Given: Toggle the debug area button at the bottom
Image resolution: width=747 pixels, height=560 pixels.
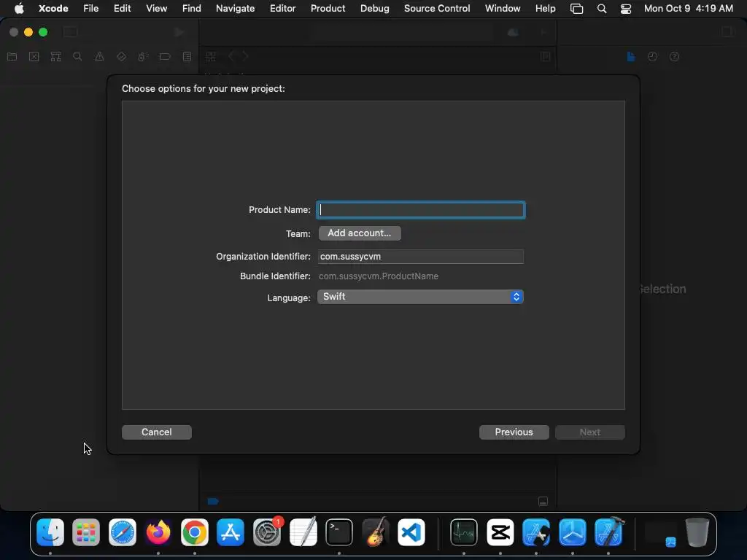Looking at the screenshot, I should coord(543,501).
